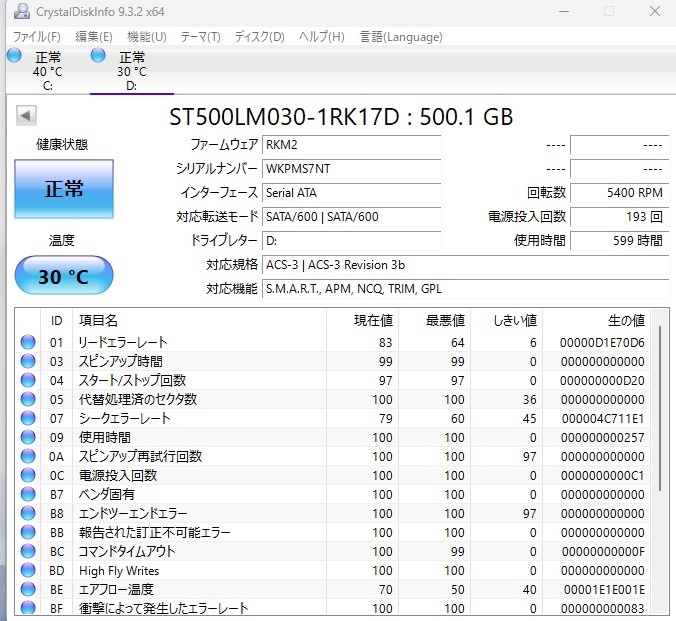Image resolution: width=676 pixels, height=621 pixels.
Task: Click the C: drive status circle icon
Action: [x=14, y=56]
